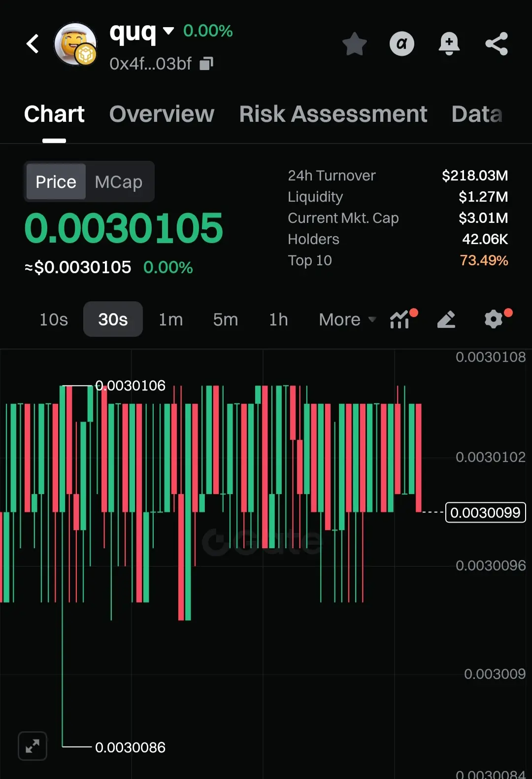Click the 0.0030086 low price marker
Screen dimensions: 532x779
(x=130, y=747)
